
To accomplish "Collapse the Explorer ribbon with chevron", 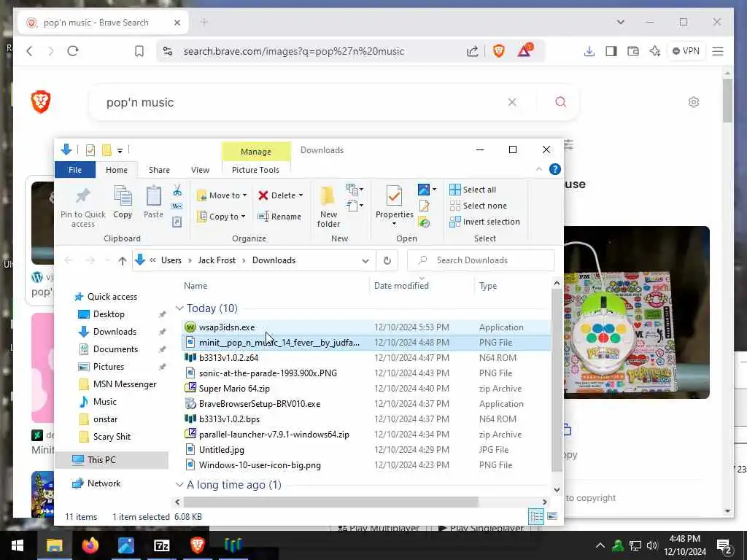I will tap(539, 169).
